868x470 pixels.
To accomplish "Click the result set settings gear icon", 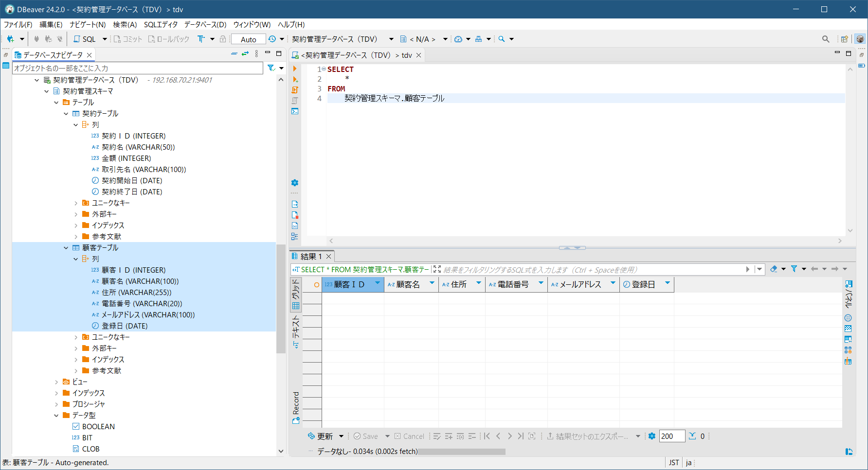I will click(x=652, y=436).
